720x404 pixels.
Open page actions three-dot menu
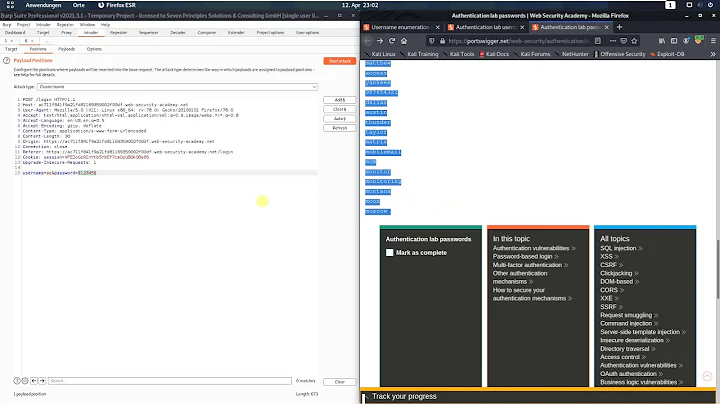pyautogui.click(x=613, y=41)
